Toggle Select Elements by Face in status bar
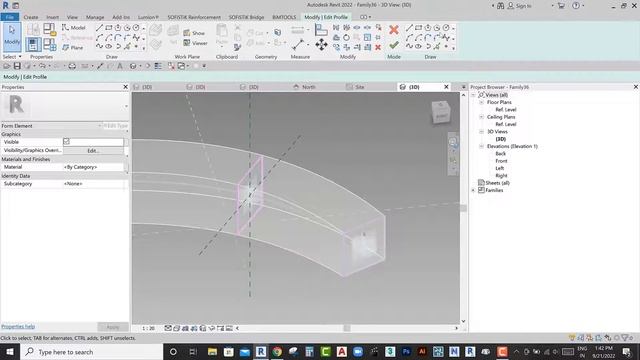The width and height of the screenshot is (640, 360). tap(599, 338)
